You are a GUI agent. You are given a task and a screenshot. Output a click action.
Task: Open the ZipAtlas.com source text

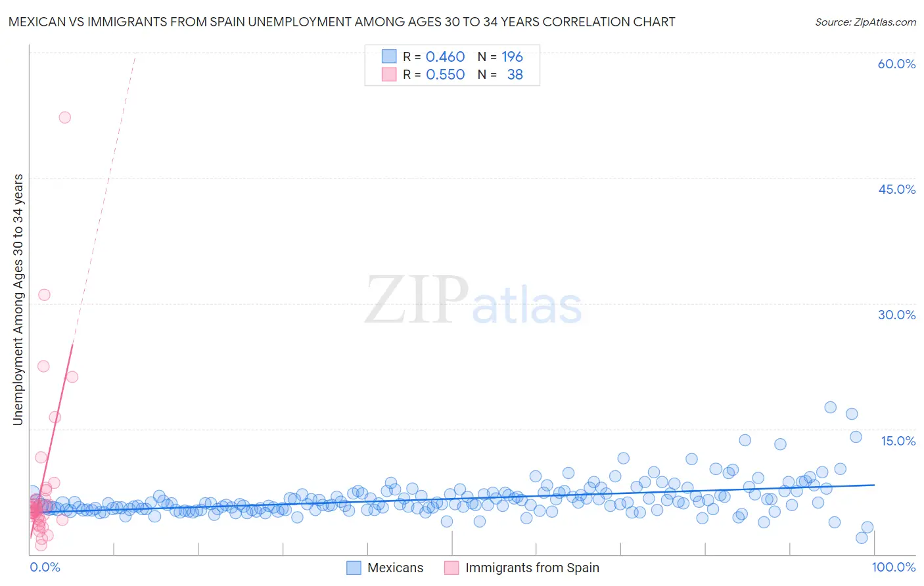coord(866,22)
